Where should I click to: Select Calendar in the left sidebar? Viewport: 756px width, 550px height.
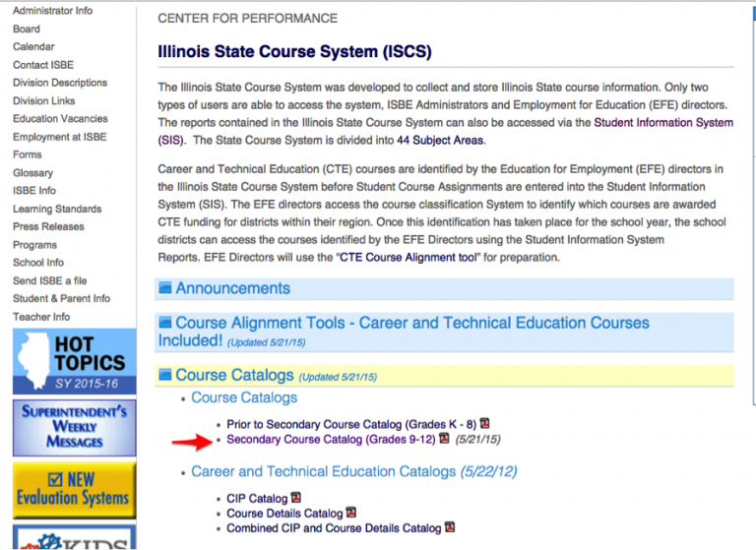[33, 47]
